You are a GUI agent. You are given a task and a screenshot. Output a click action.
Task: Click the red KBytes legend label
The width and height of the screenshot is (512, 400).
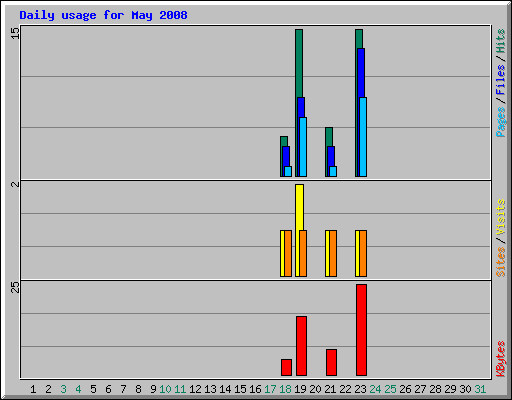(x=500, y=359)
